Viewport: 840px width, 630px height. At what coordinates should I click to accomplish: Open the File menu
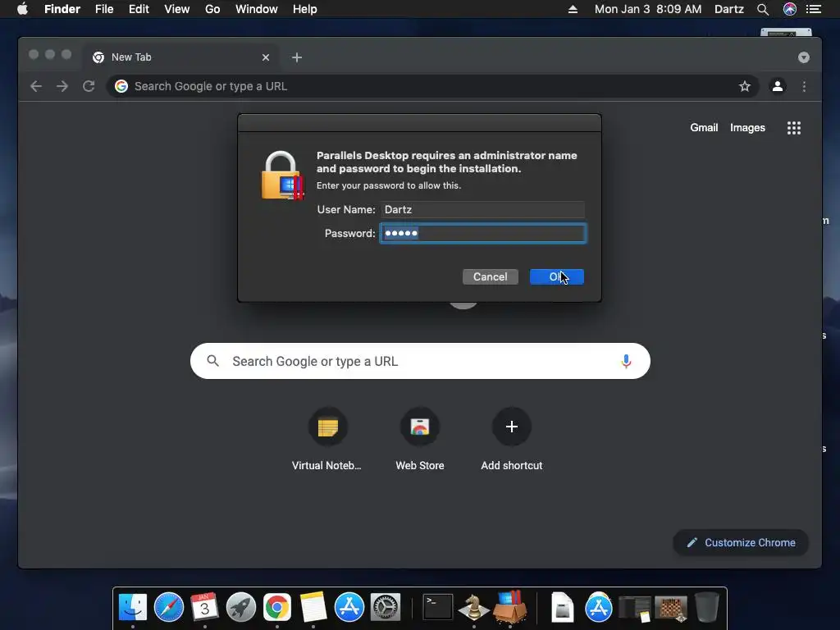coord(104,9)
